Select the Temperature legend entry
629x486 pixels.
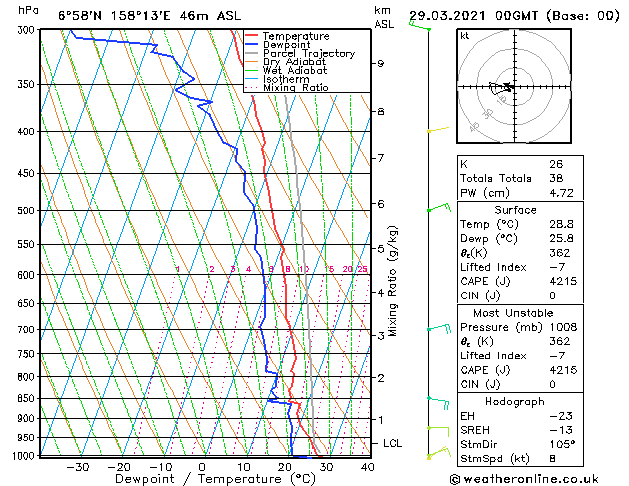point(296,36)
